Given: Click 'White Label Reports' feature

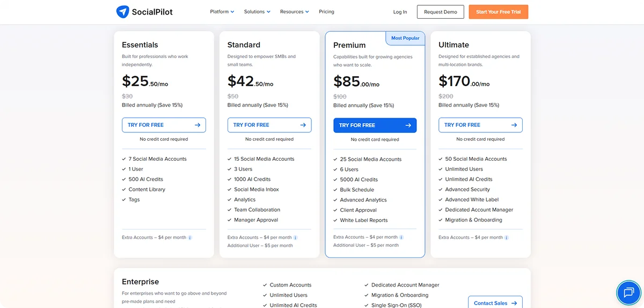Looking at the screenshot, I should click(x=364, y=221).
